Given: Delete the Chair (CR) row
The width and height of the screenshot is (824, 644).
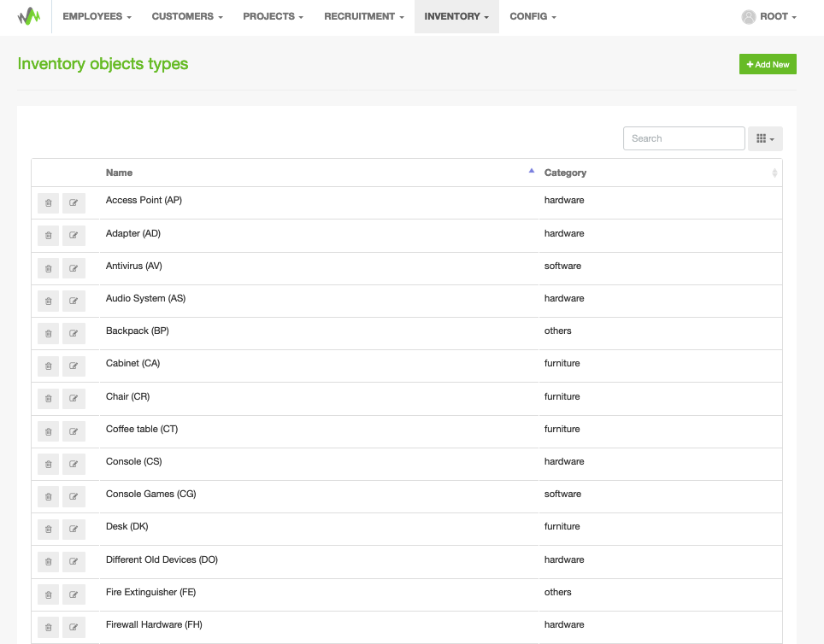Looking at the screenshot, I should tap(49, 399).
